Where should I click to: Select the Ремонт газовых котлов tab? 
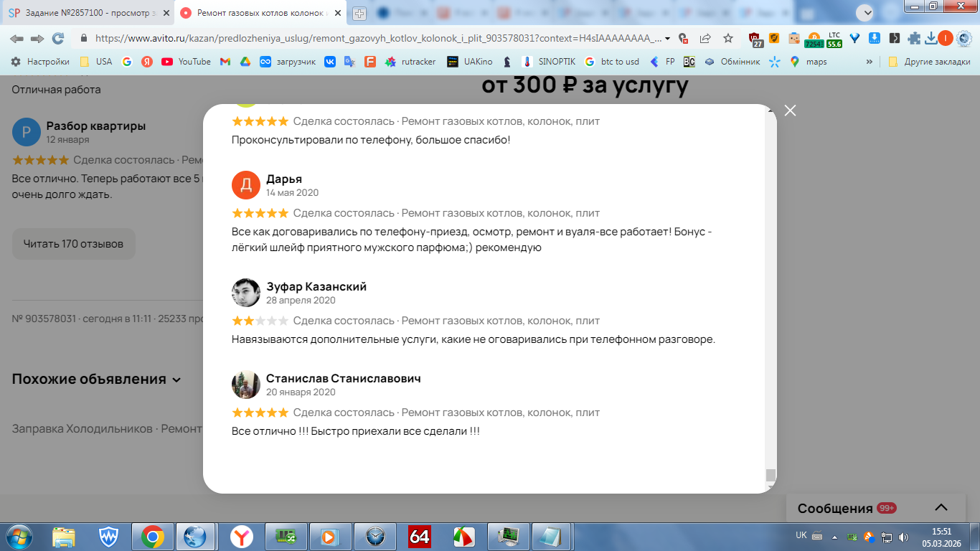(x=261, y=13)
